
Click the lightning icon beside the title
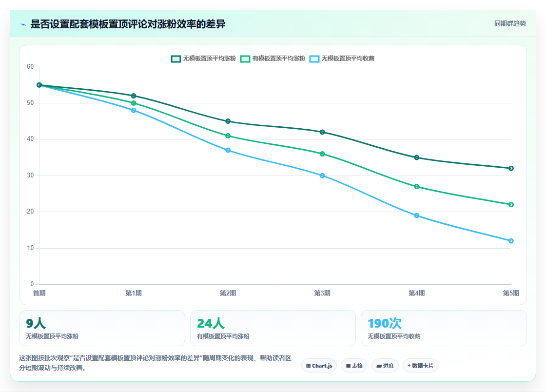tap(23, 25)
